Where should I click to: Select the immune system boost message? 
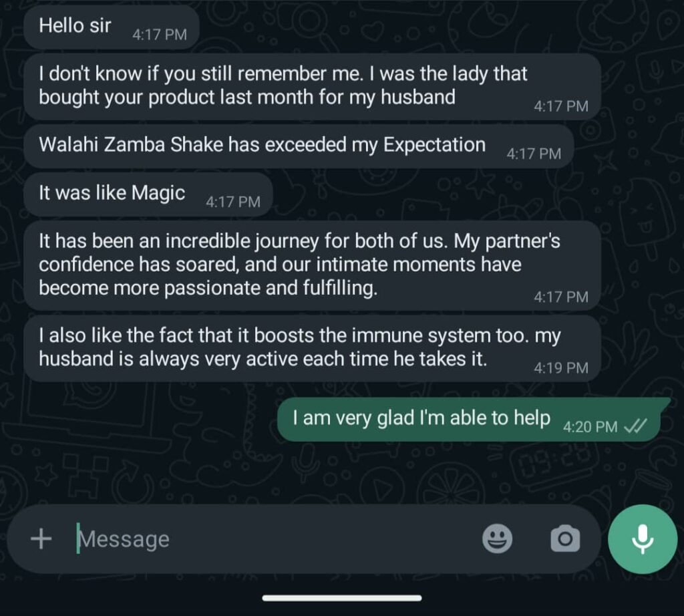tap(313, 349)
